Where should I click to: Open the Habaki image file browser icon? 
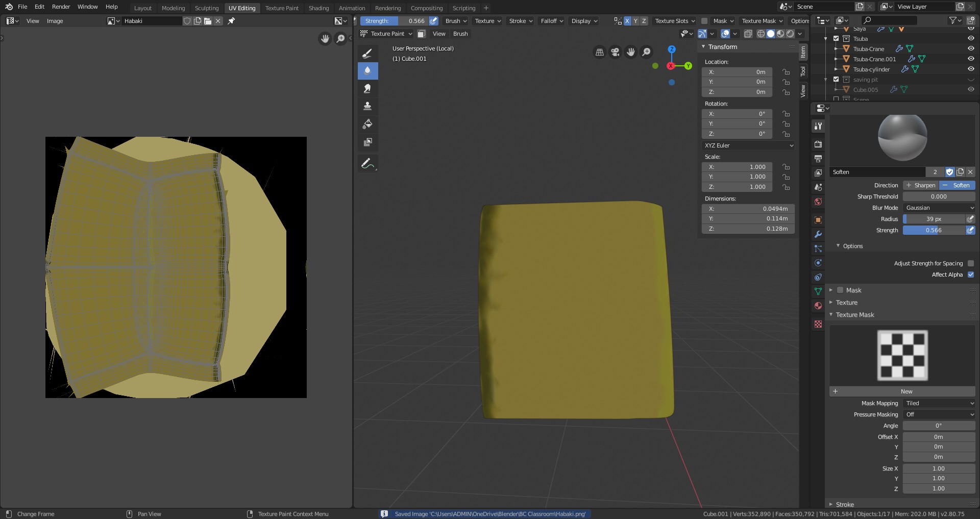click(208, 21)
